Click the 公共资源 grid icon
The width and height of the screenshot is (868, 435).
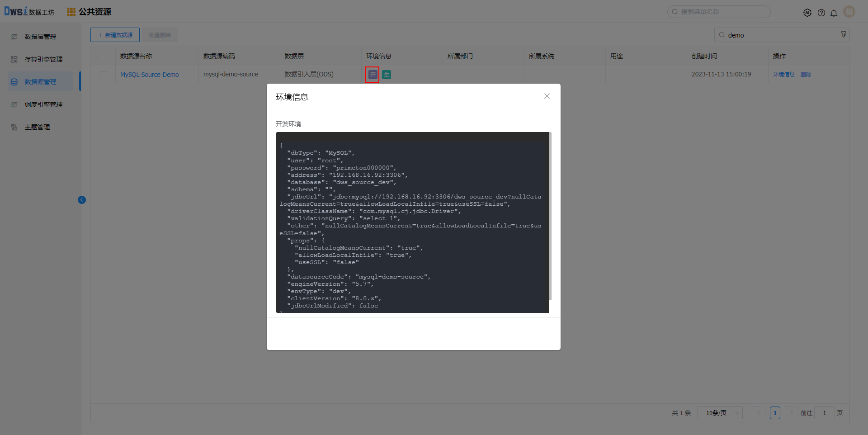pyautogui.click(x=71, y=12)
